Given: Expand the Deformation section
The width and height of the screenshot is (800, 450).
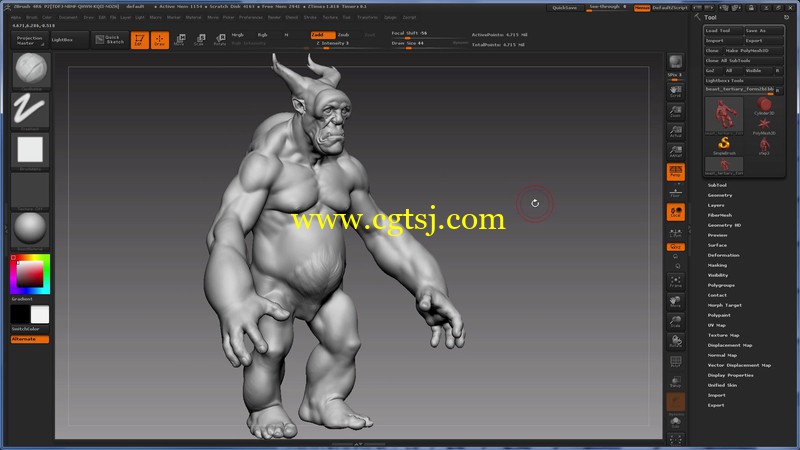Looking at the screenshot, I should coord(723,255).
